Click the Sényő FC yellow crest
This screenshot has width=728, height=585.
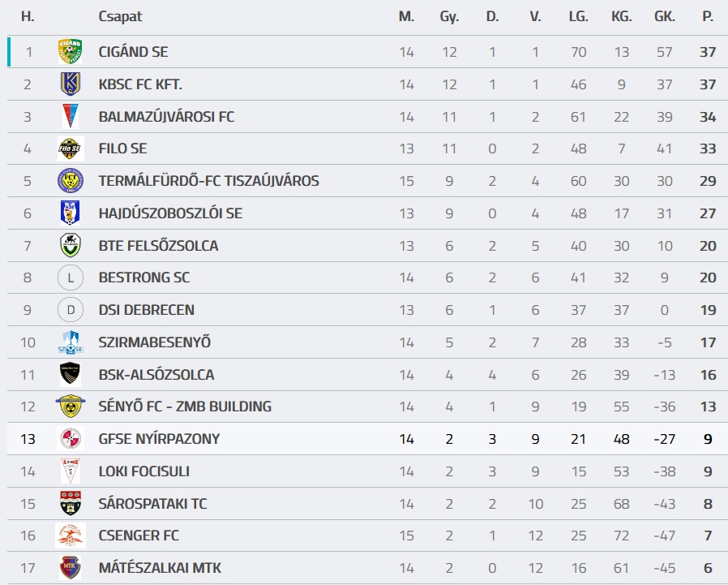click(71, 406)
